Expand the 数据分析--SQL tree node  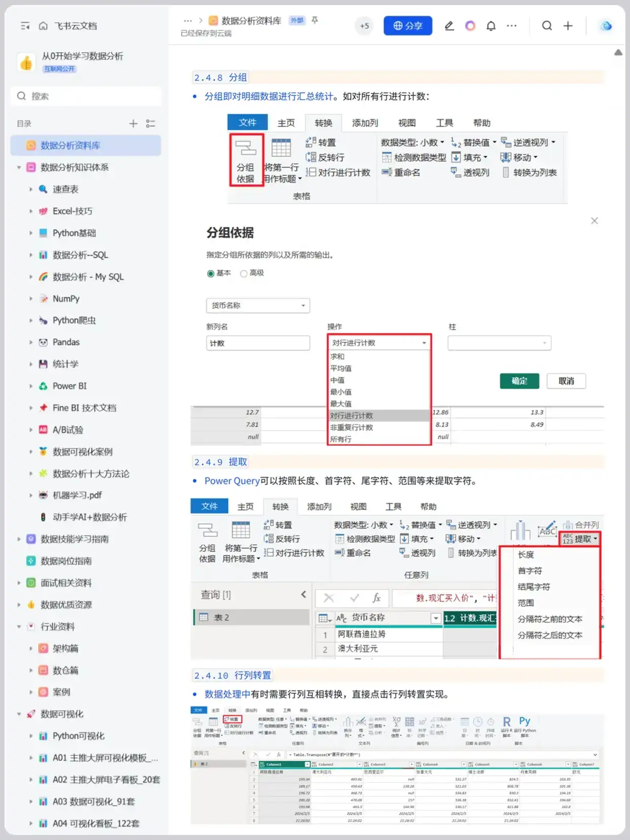point(30,255)
